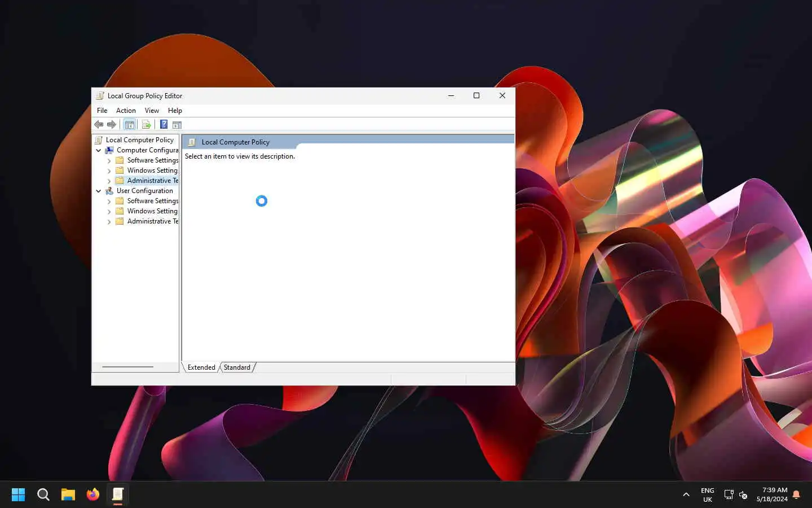Click the folder icon of Software Settings under Computer Configuration
The height and width of the screenshot is (508, 812).
[x=120, y=160]
